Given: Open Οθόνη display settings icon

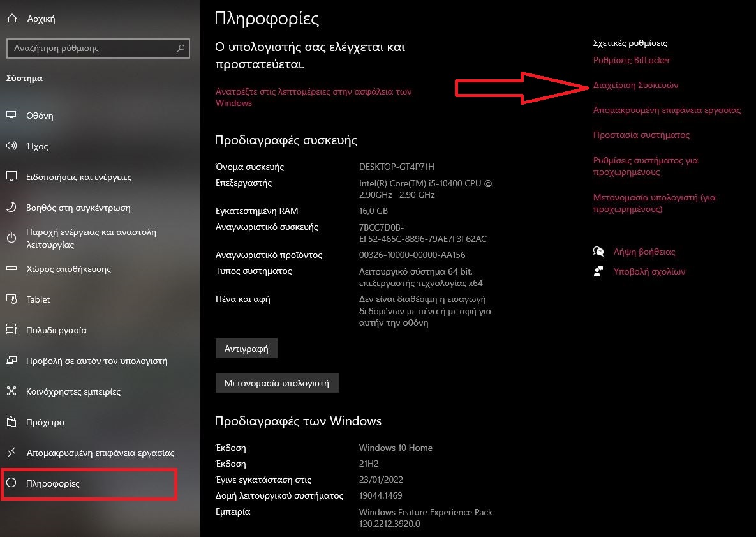Looking at the screenshot, I should click(x=11, y=116).
